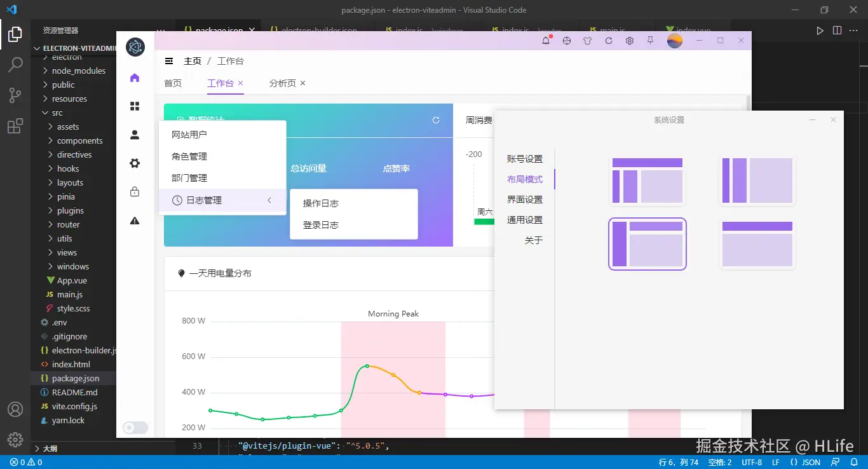Select top-bar with dual sidebar layout thumbnail
Screen dimensions: 868x469
coord(648,180)
